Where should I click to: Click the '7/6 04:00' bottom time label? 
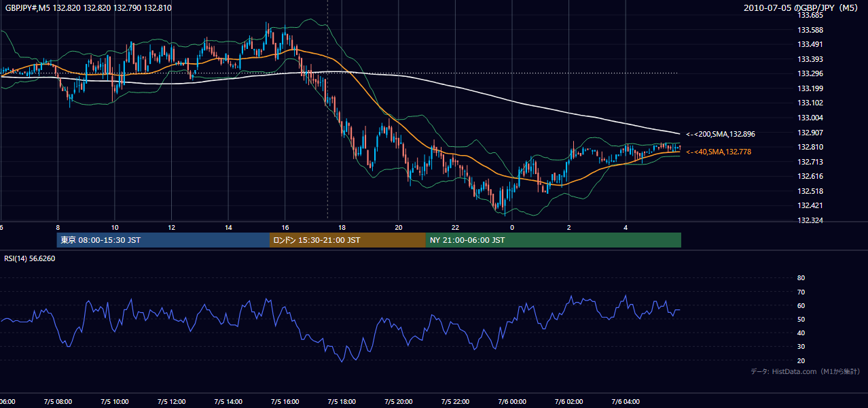click(x=626, y=402)
